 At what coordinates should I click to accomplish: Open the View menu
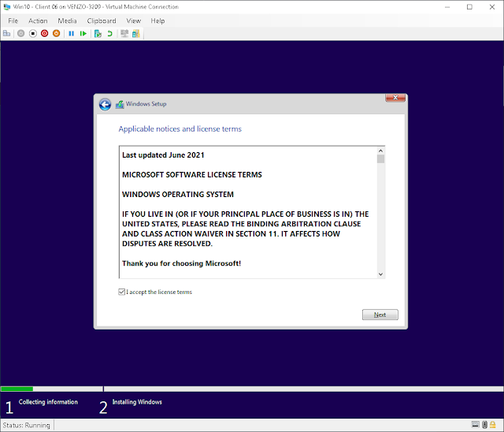tap(134, 21)
